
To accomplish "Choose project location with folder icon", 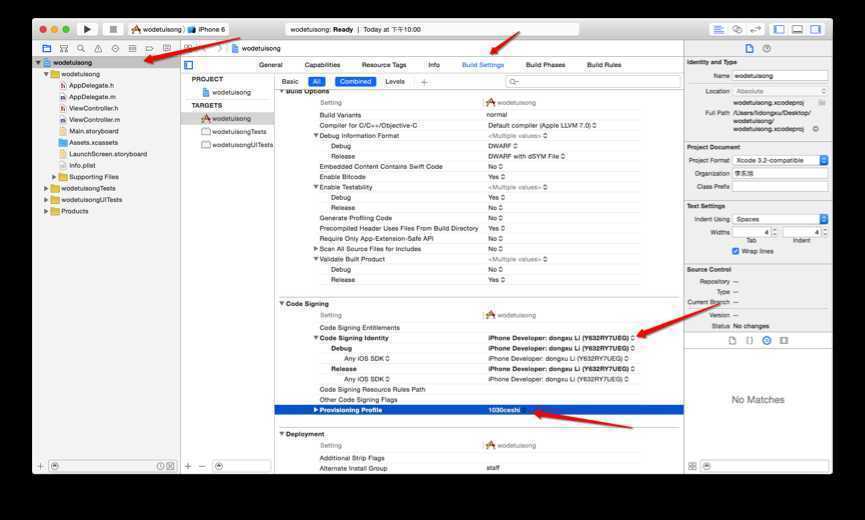I will [x=822, y=103].
